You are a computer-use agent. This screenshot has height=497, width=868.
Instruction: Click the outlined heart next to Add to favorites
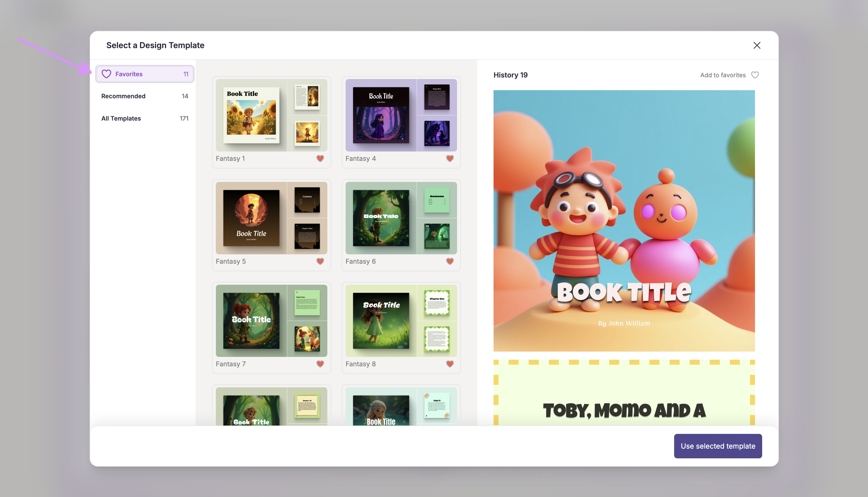tap(755, 75)
